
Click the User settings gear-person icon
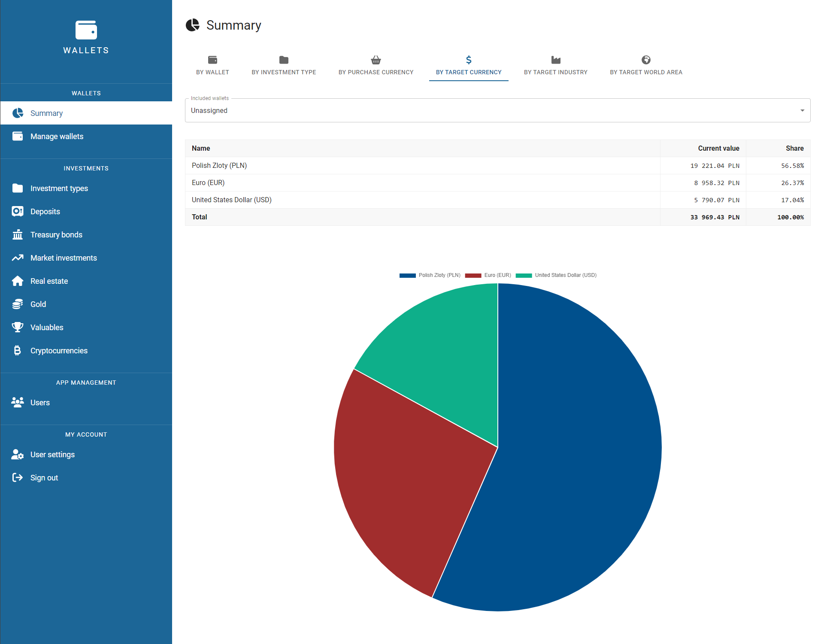pos(18,454)
